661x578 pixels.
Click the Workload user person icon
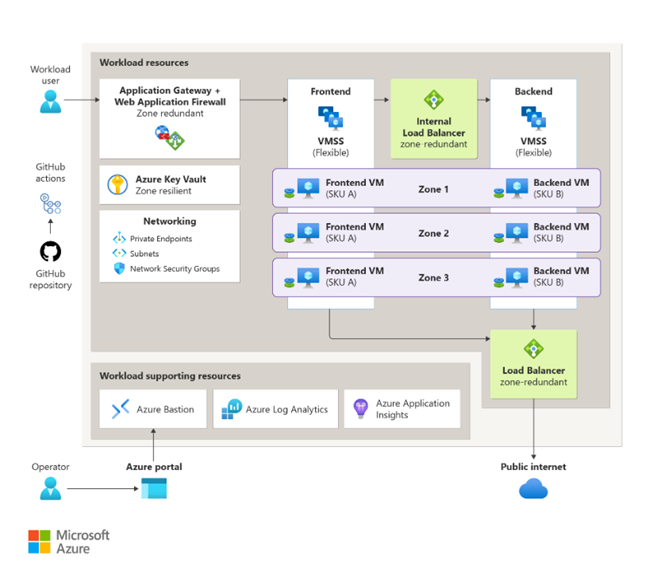tap(50, 102)
